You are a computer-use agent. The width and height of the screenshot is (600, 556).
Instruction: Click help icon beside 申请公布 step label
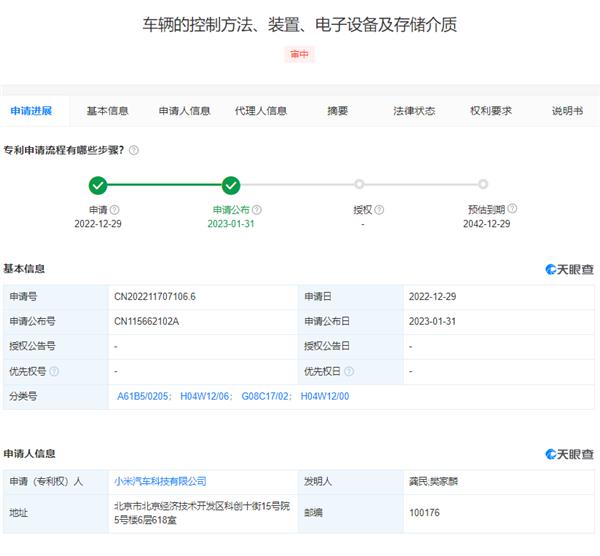257,210
